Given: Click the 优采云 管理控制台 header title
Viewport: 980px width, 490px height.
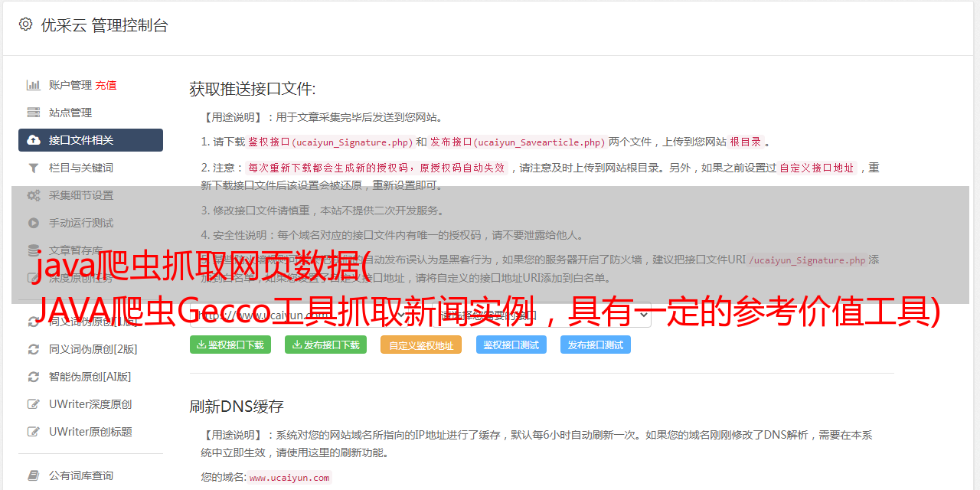Looking at the screenshot, I should point(104,25).
